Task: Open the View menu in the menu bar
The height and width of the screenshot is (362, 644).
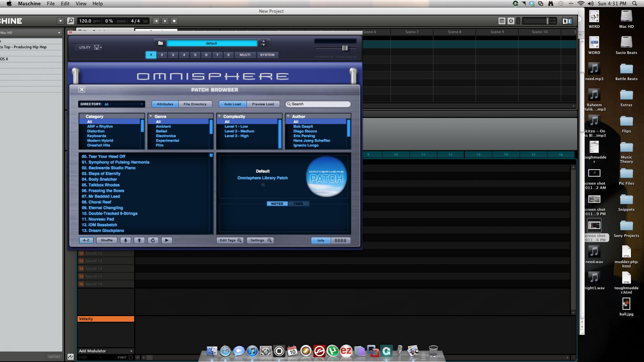Action: [x=81, y=3]
